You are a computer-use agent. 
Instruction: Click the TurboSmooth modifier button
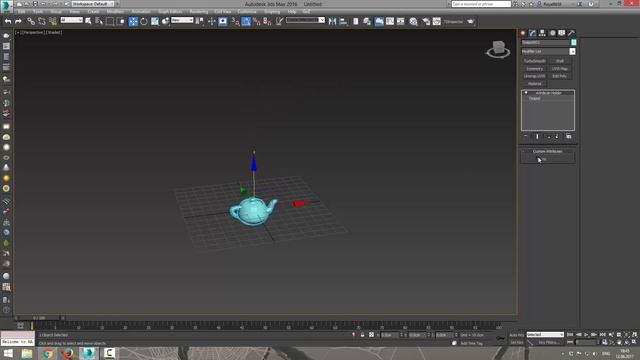coord(534,61)
